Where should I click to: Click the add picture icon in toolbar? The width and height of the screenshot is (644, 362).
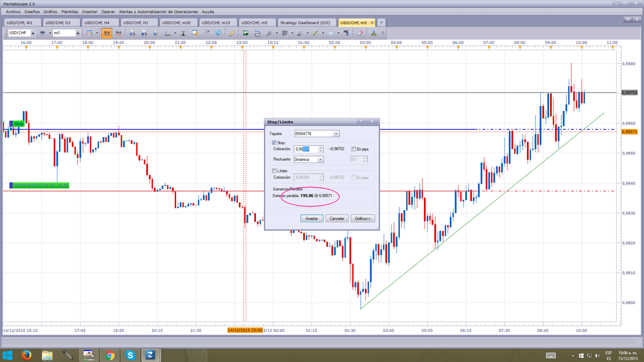pos(245,33)
